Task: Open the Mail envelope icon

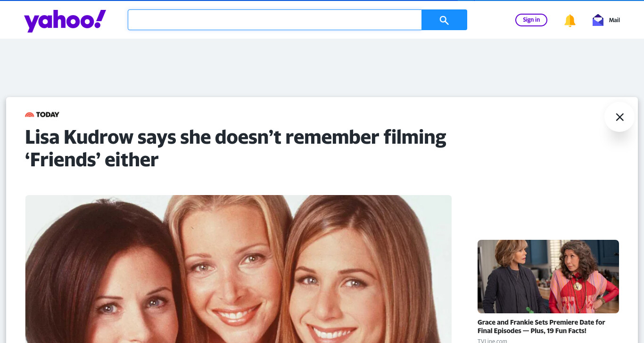Action: 598,20
